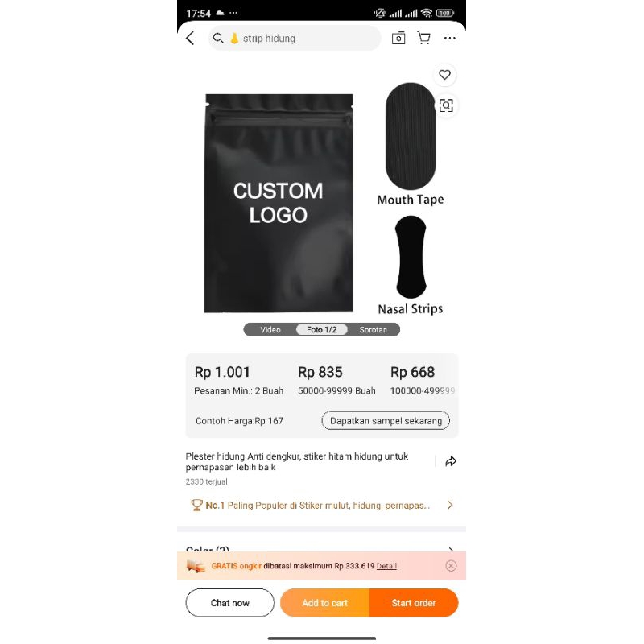The width and height of the screenshot is (644, 644).
Task: Tap the Chat now button
Action: tap(229, 602)
